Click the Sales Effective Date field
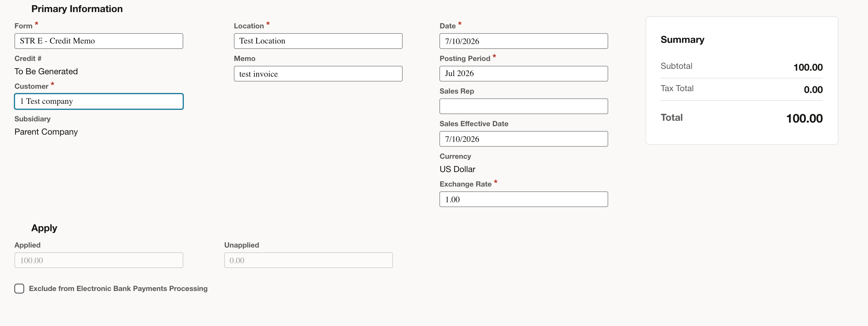 (x=524, y=139)
